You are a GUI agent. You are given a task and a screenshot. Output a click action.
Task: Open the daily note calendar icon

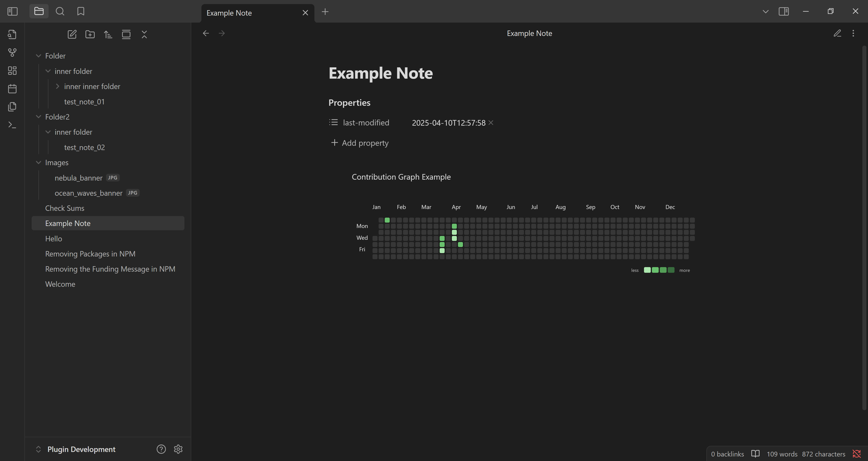tap(12, 89)
